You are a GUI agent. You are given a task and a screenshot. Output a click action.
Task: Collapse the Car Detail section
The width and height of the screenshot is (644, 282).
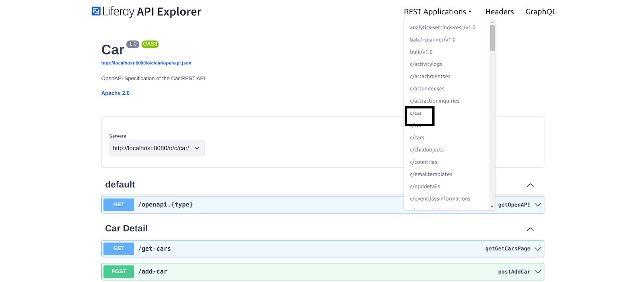click(x=530, y=229)
